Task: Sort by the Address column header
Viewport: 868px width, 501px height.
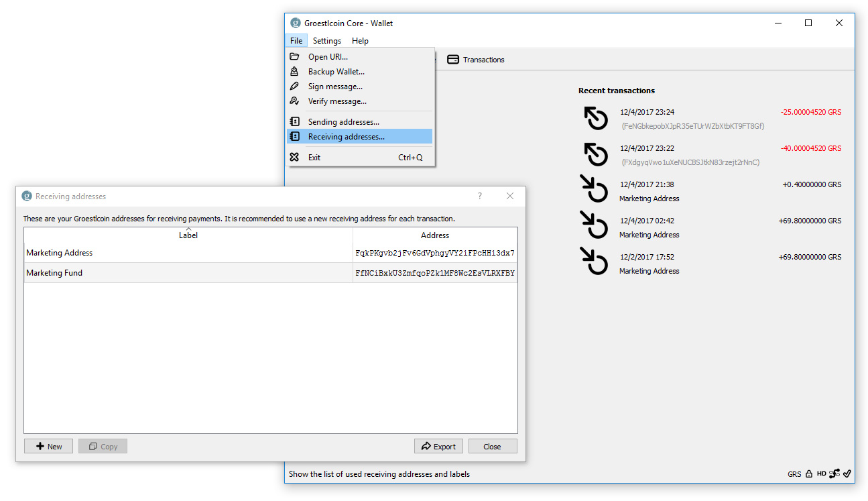Action: coord(435,235)
